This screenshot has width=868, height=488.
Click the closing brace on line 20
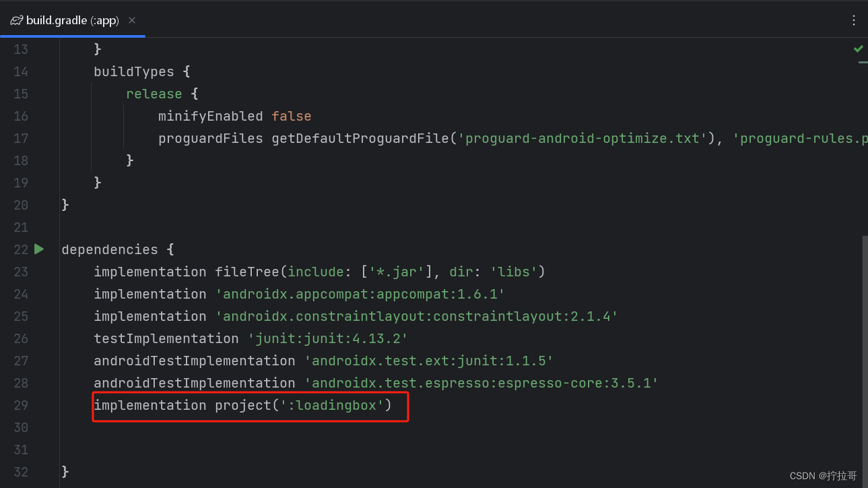[x=65, y=205]
